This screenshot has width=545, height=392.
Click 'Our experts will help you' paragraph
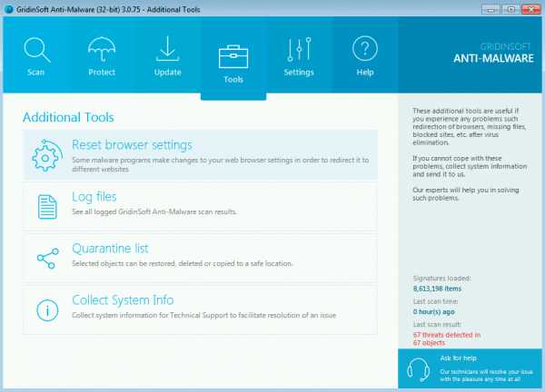tap(465, 194)
